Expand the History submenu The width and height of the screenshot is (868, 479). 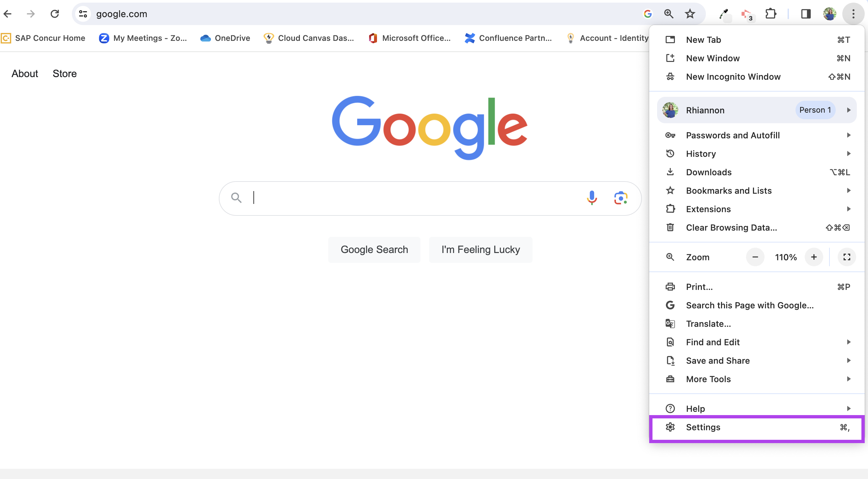click(x=757, y=154)
